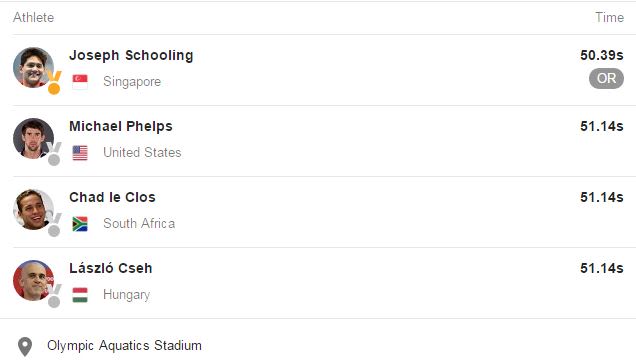Click the United States flag icon
The height and width of the screenshot is (362, 636).
[80, 153]
